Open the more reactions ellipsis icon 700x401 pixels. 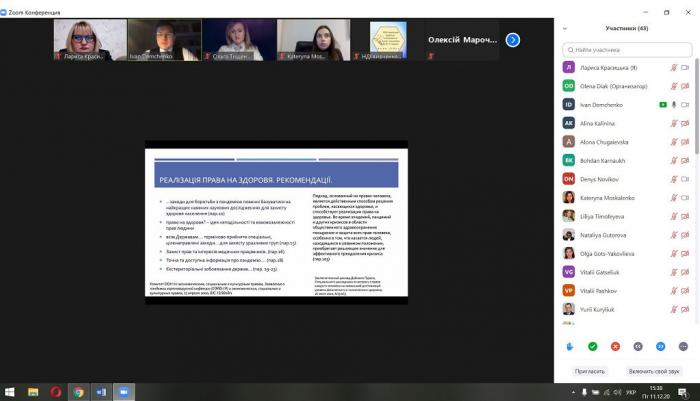[x=683, y=347]
